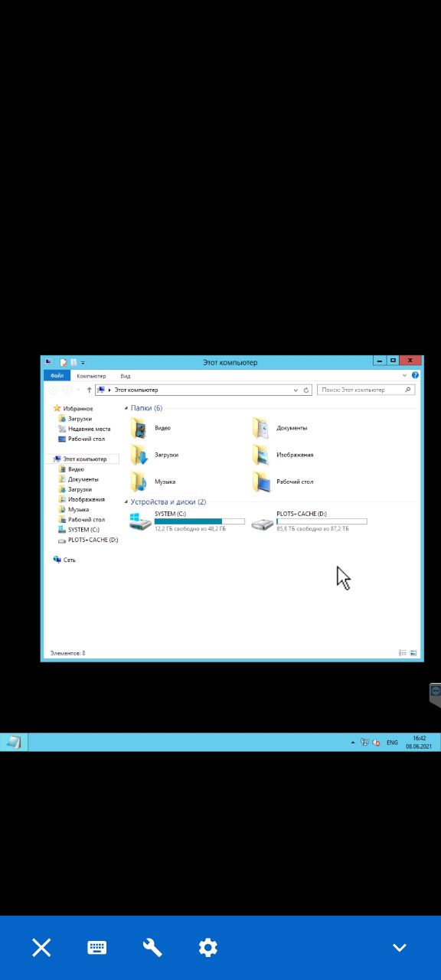Select the Документы folder icon

point(261,428)
